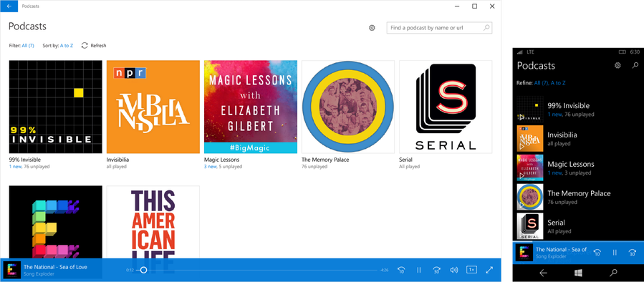Open 99% Invisible row on phone list
644x282 pixels.
coord(578,110)
